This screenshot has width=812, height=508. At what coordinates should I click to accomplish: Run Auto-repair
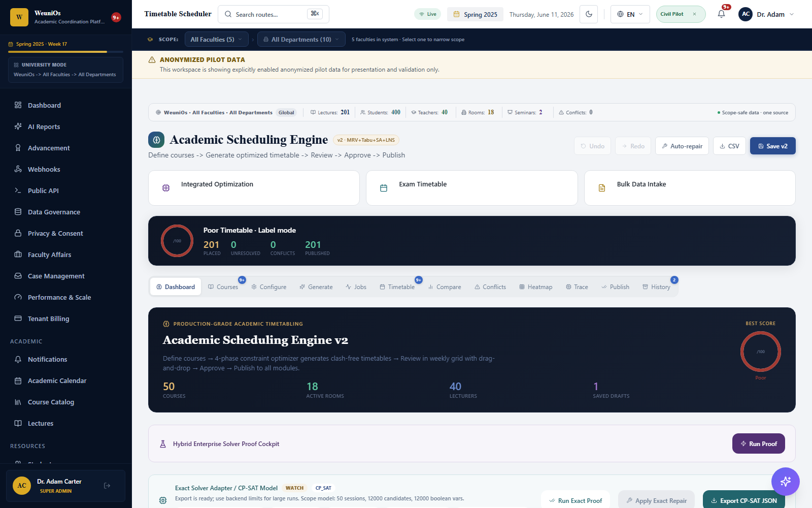[682, 146]
